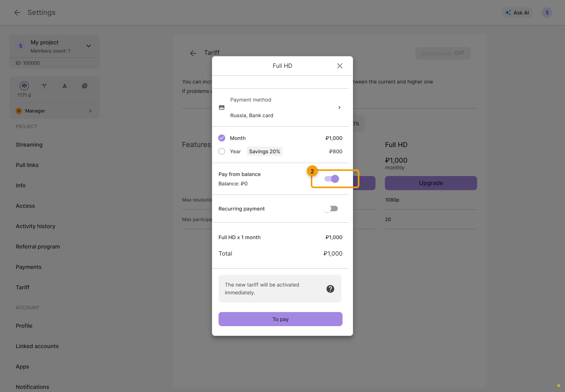Open Profile in the sidebar
Image resolution: width=565 pixels, height=392 pixels.
click(x=24, y=326)
